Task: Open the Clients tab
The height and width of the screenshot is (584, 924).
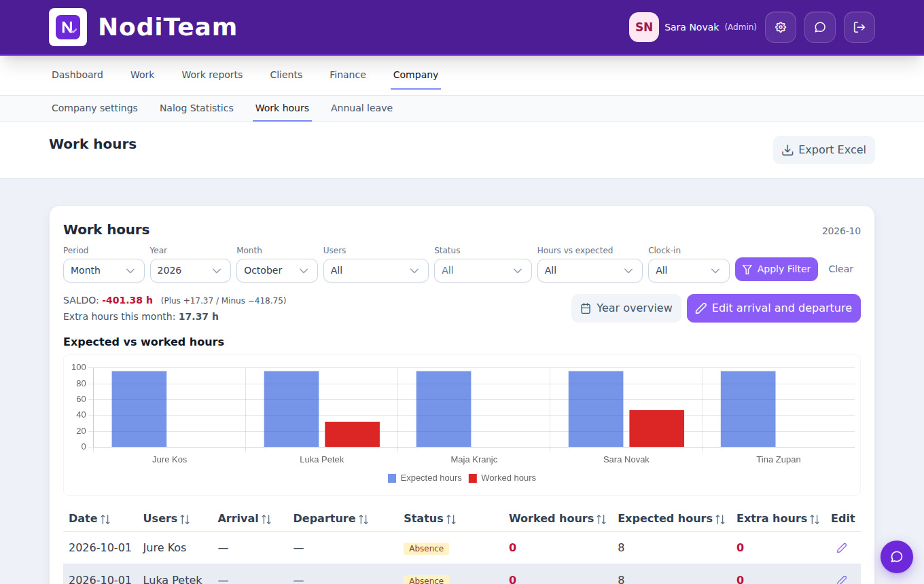Action: tap(286, 75)
